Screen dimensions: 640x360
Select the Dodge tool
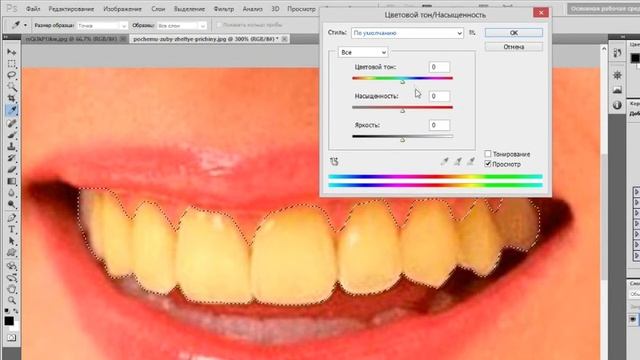11,204
